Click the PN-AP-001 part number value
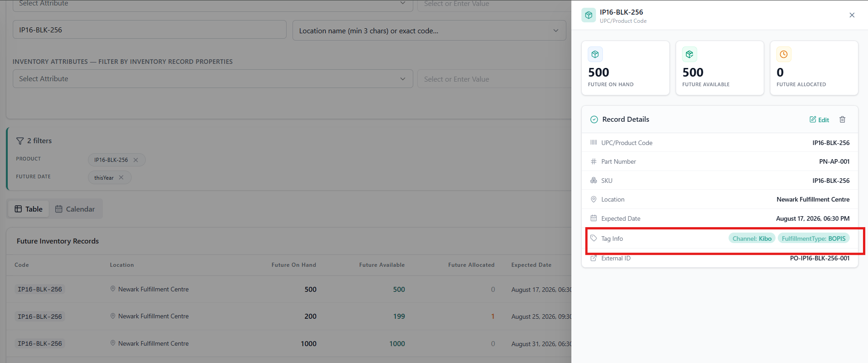Screen dimensions: 868x363 tap(834, 161)
